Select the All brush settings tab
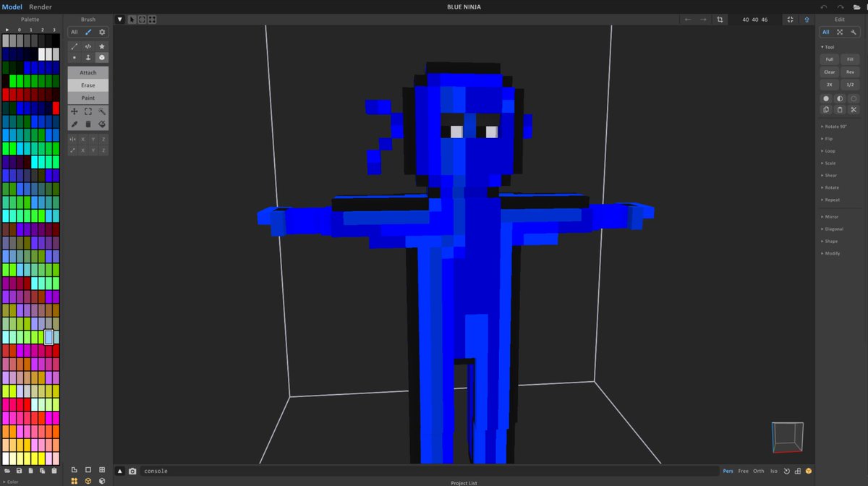 (74, 32)
